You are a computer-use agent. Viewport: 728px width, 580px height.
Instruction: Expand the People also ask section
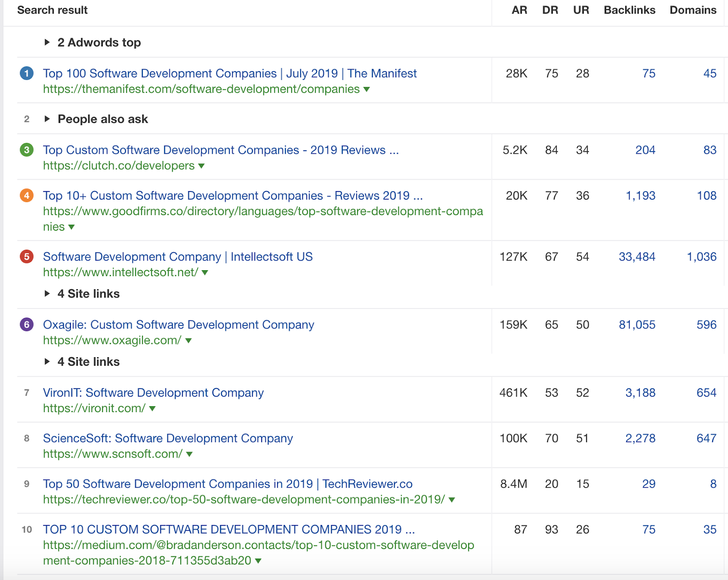(x=47, y=119)
